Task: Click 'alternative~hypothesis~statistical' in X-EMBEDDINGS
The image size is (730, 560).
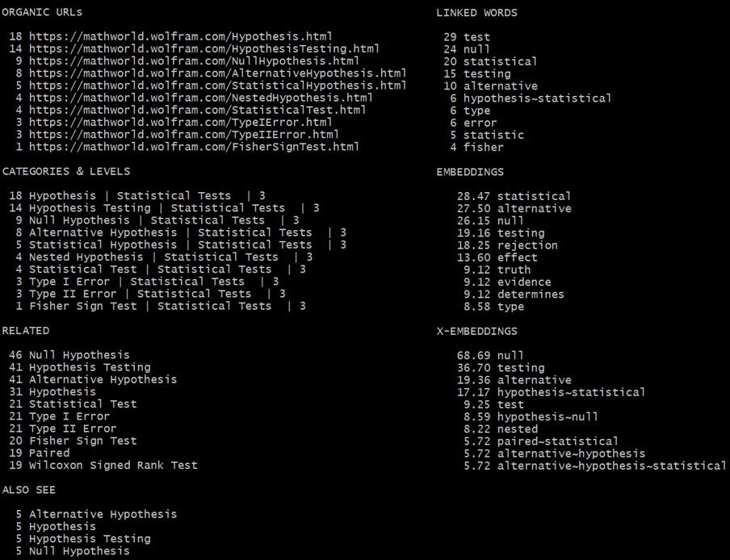Action: coord(611,466)
